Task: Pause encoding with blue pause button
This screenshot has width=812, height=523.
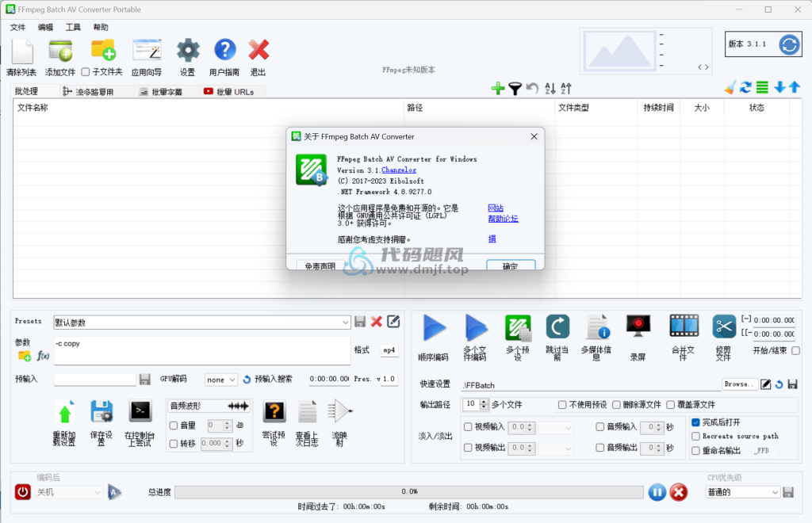Action: (657, 492)
